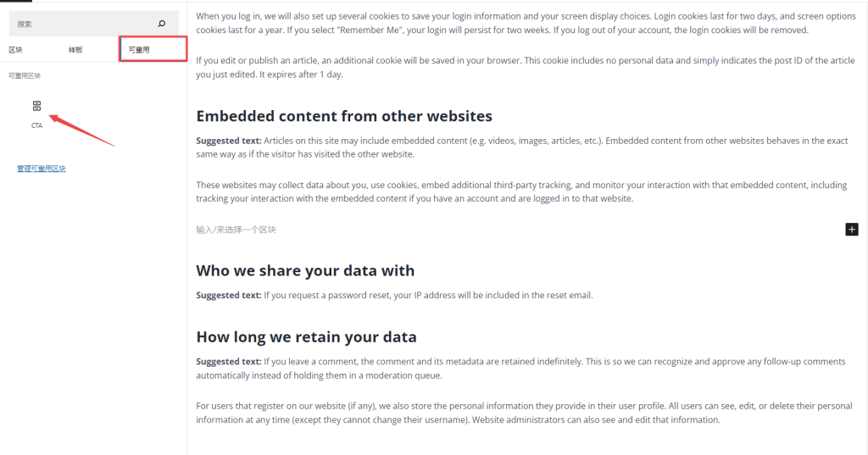Select the How long we retain your data heading
Image resolution: width=868 pixels, height=455 pixels.
coord(306,337)
